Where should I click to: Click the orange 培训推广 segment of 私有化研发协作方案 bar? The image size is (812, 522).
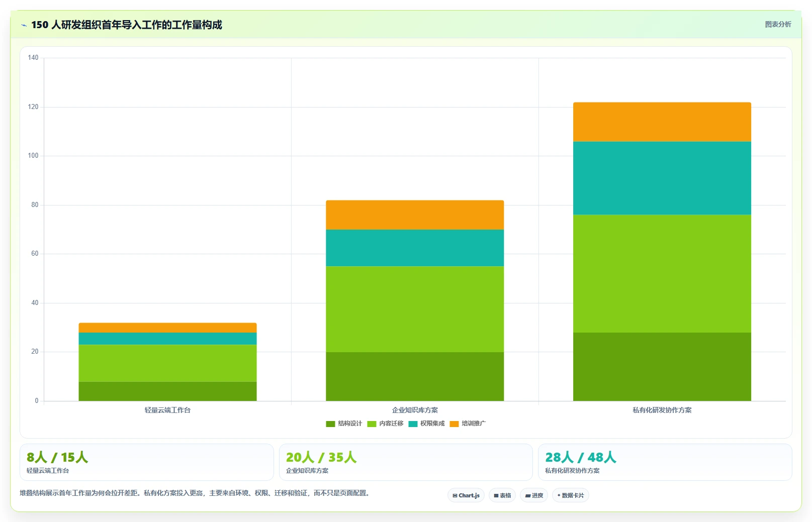pos(662,122)
